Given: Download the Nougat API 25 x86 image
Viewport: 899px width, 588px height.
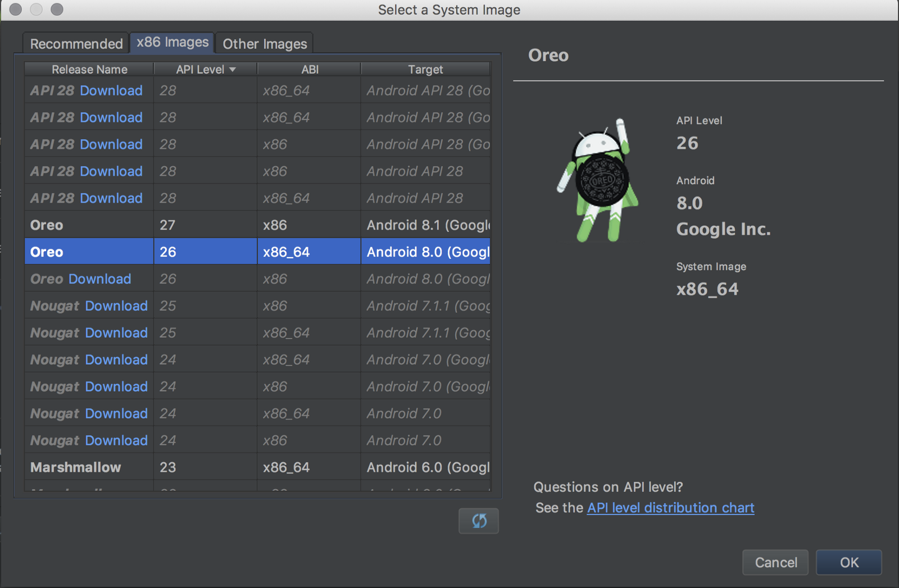Looking at the screenshot, I should (x=116, y=306).
